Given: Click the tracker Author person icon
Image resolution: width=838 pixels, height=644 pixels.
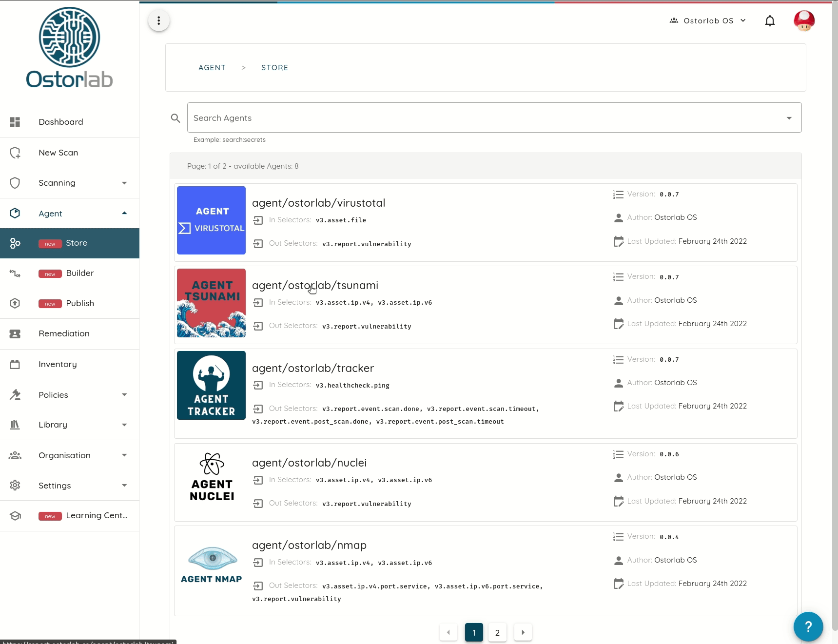Looking at the screenshot, I should (x=618, y=383).
